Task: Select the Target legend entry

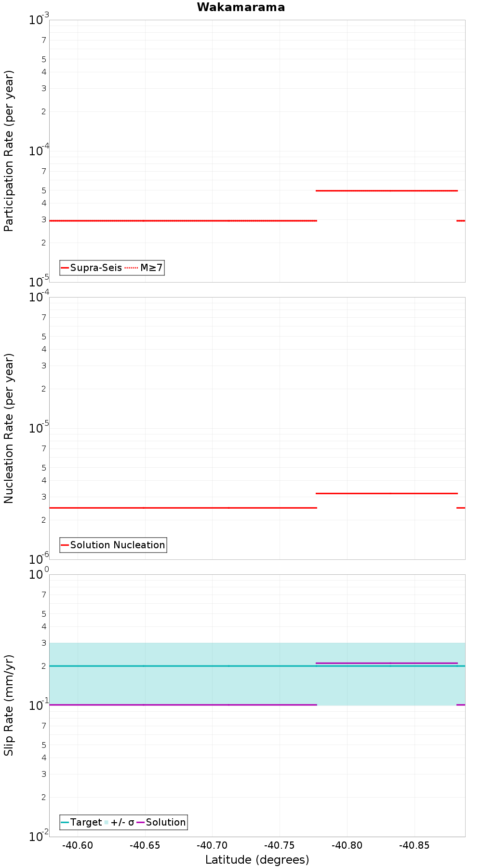Action: [x=81, y=822]
